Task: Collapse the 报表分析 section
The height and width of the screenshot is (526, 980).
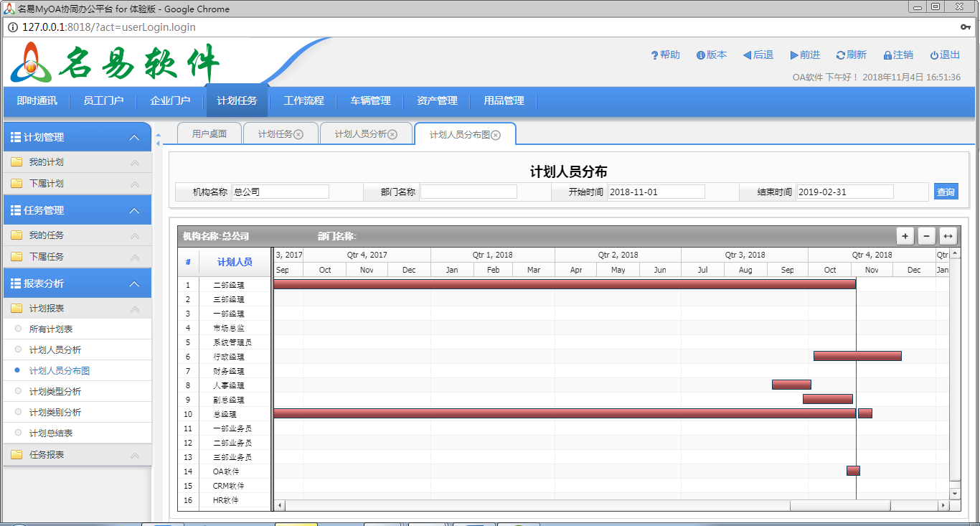Action: [x=133, y=284]
